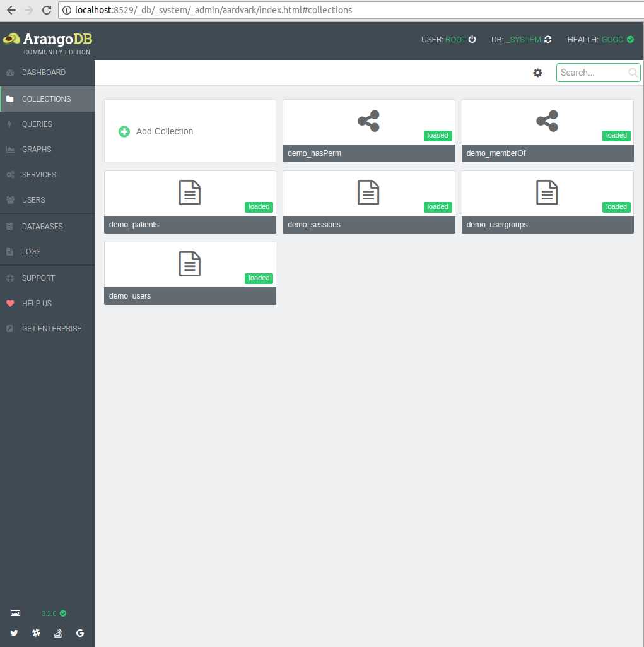Open the Users section
Image resolution: width=644 pixels, height=647 pixels.
tap(47, 199)
